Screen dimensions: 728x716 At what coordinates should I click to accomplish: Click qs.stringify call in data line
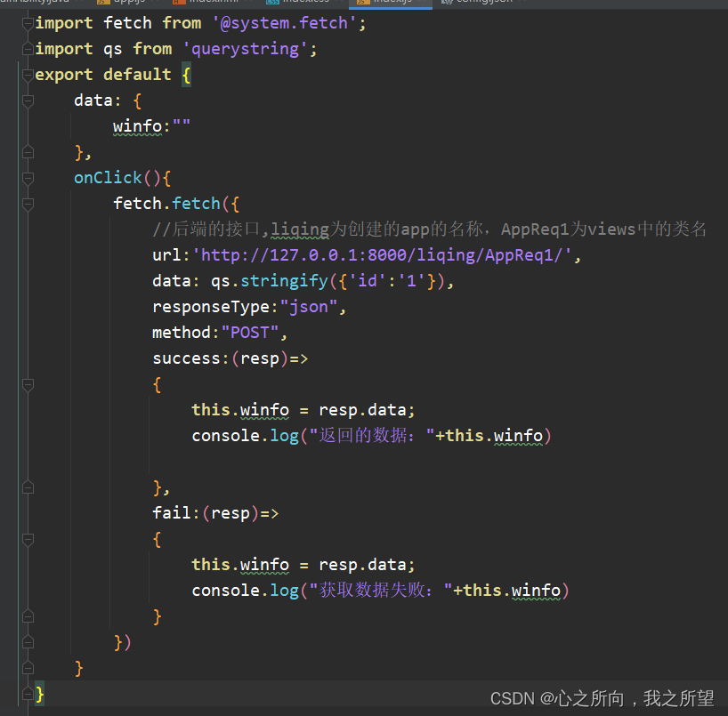[x=270, y=281]
